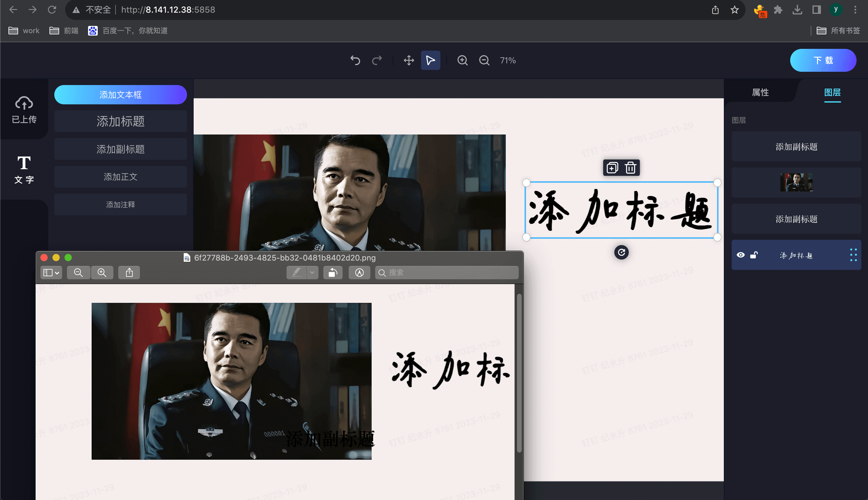
Task: Select the top 添加副标题 layer
Action: pyautogui.click(x=796, y=147)
